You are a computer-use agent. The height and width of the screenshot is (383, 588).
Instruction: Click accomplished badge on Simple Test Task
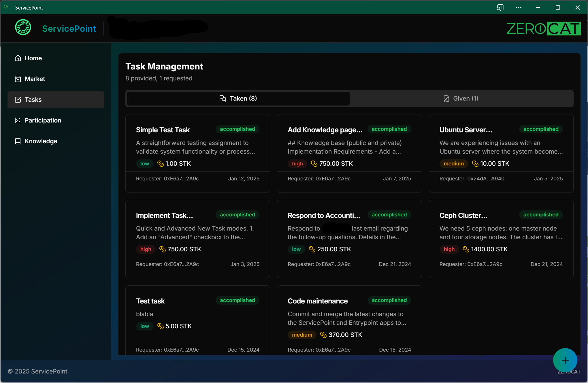pos(238,129)
